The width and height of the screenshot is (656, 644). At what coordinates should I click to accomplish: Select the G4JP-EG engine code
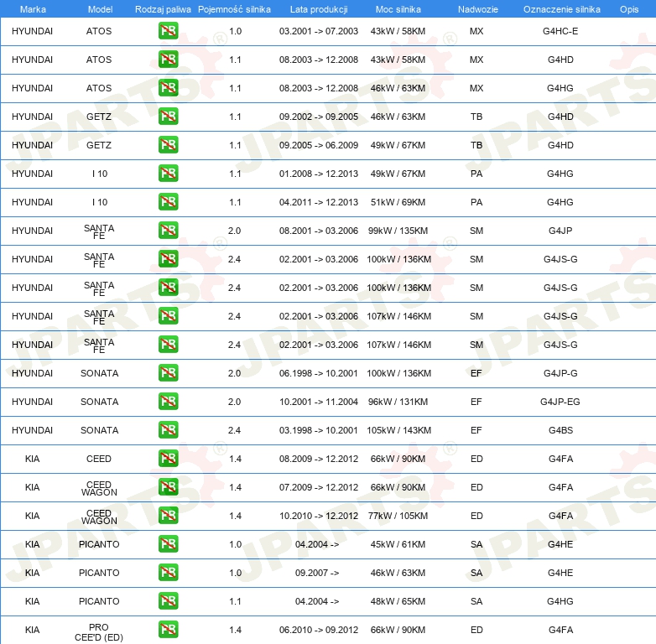click(560, 402)
